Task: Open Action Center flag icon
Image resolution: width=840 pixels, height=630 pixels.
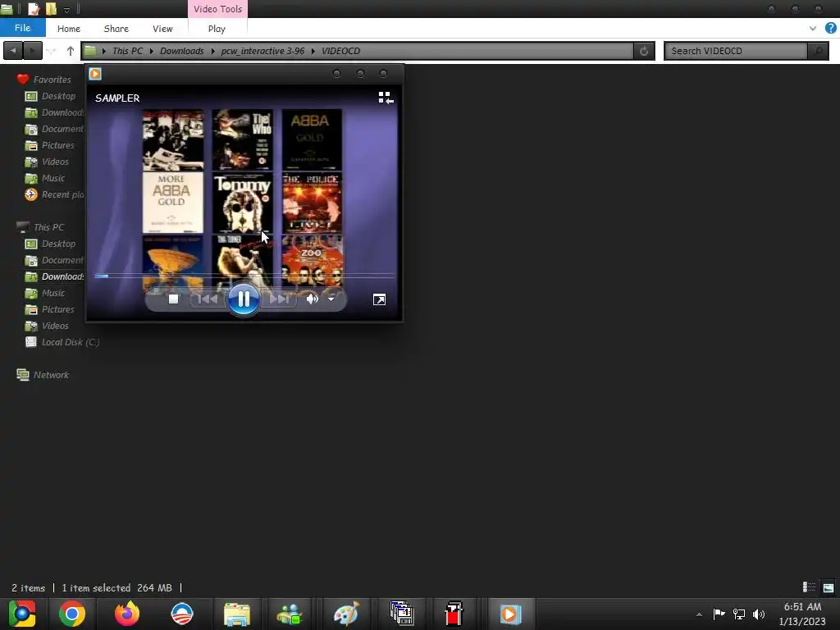Action: click(x=719, y=614)
